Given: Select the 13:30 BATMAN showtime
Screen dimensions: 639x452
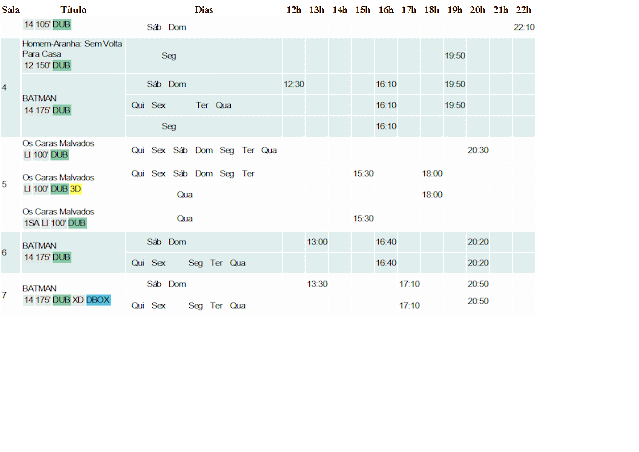Looking at the screenshot, I should point(317,284).
